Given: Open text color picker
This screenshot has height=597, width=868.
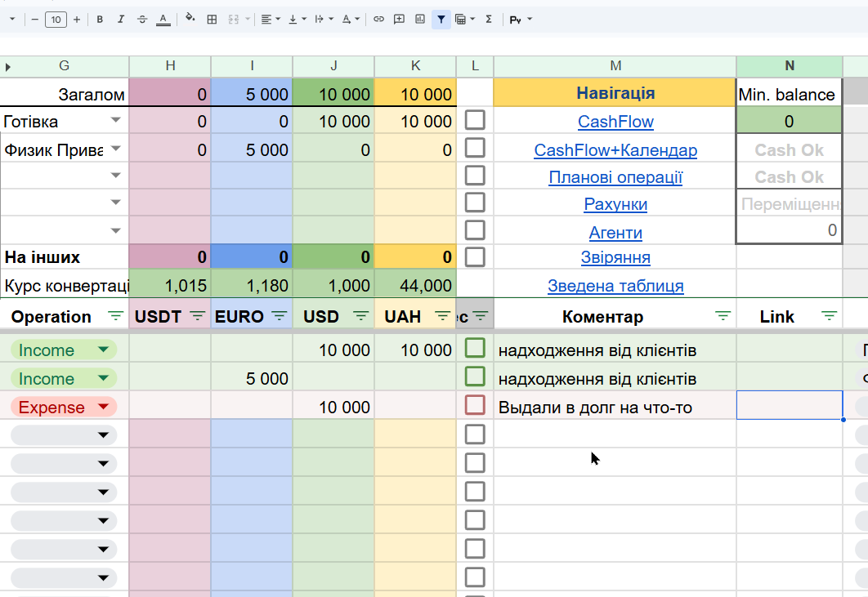Looking at the screenshot, I should point(163,20).
